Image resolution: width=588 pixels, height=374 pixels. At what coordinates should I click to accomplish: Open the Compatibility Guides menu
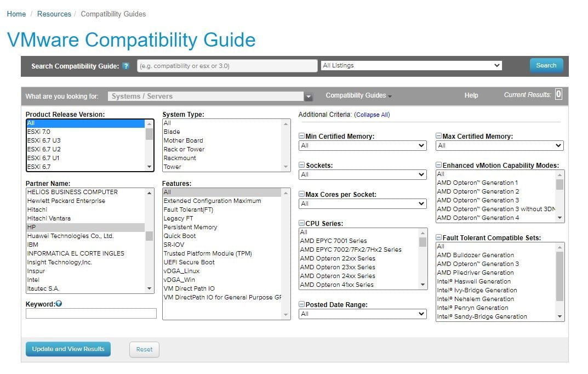358,95
